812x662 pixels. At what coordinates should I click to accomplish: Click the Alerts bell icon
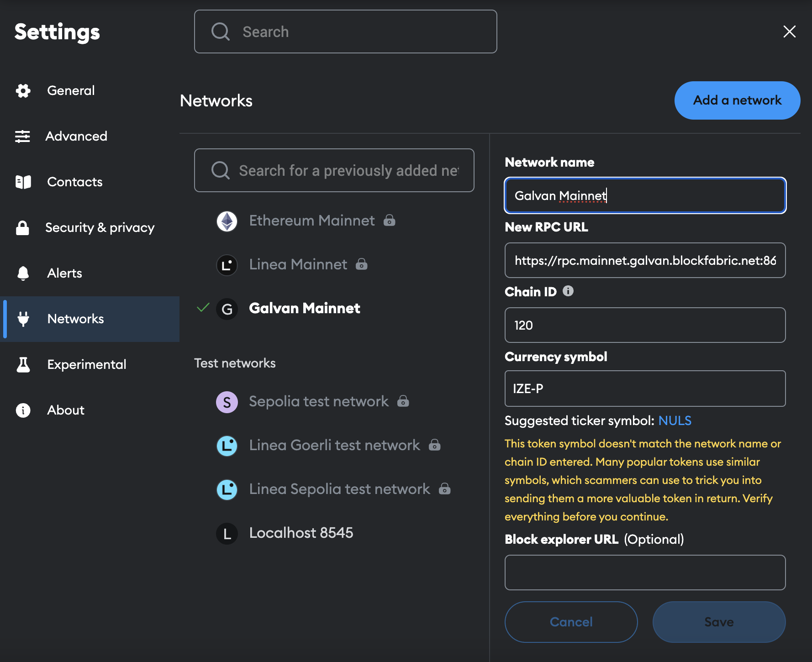23,273
